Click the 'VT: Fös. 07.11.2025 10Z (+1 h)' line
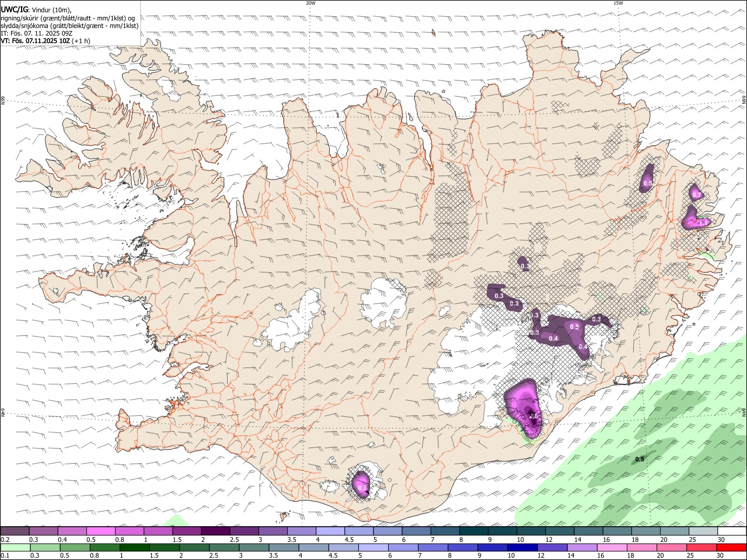747x560 pixels. pos(46,41)
